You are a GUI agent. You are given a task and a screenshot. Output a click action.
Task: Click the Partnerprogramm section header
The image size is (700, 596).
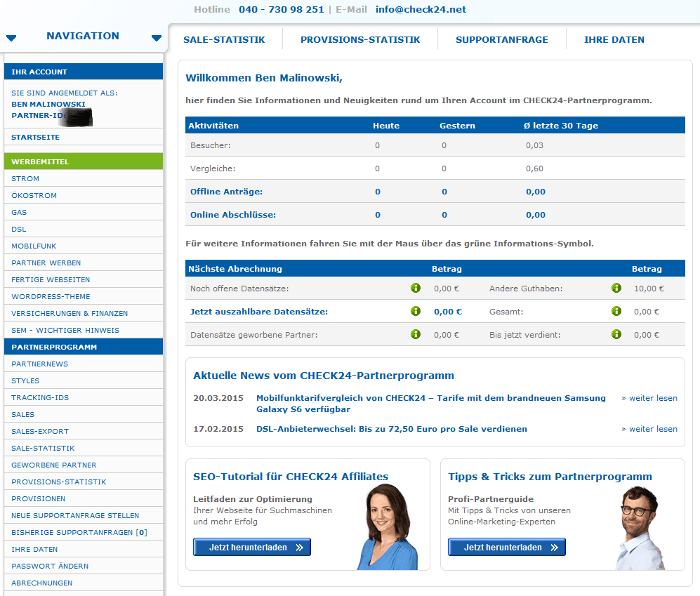[x=84, y=347]
